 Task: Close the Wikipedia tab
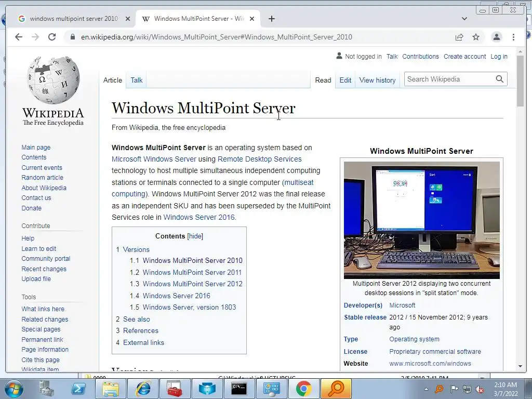pos(252,19)
